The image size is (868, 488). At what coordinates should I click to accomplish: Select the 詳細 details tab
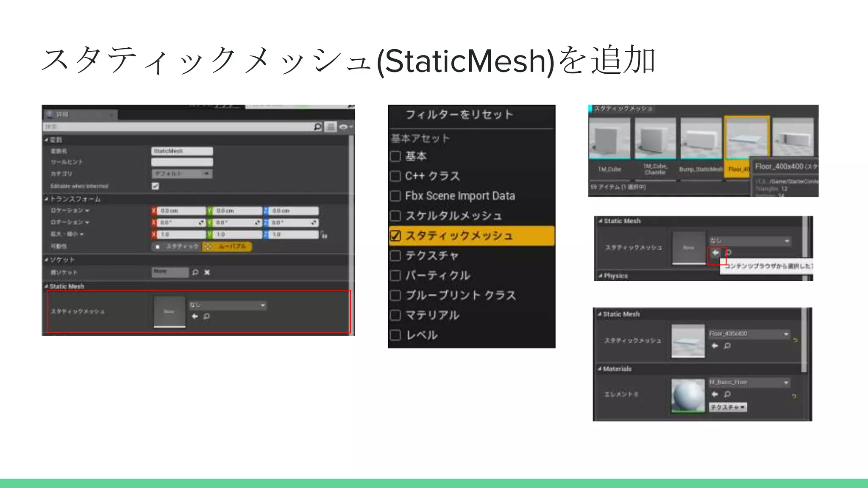pyautogui.click(x=80, y=114)
